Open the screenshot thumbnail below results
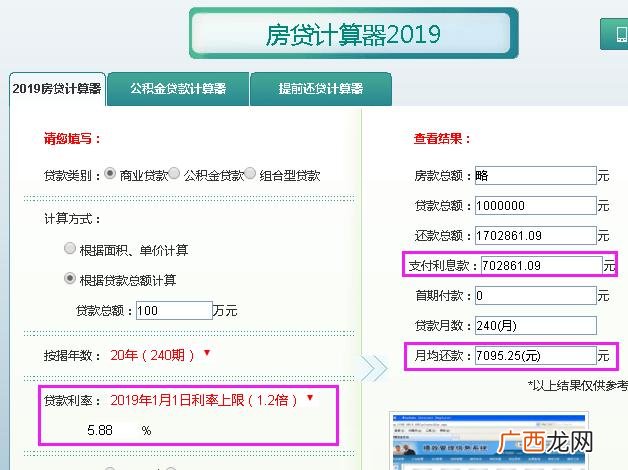628x470 pixels. click(x=489, y=440)
